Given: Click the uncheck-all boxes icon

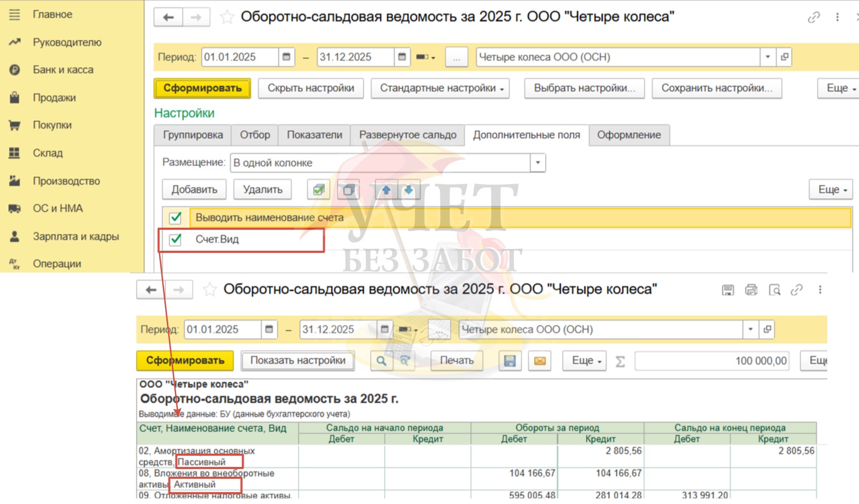Looking at the screenshot, I should coord(348,189).
